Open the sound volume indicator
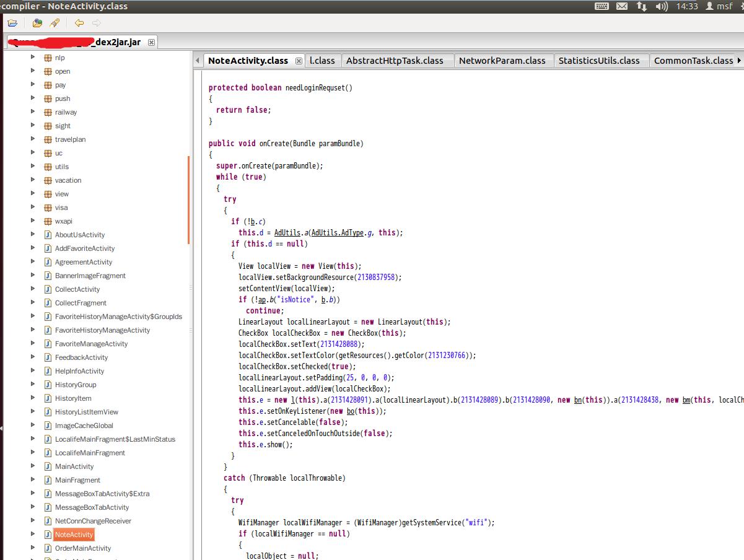This screenshot has height=560, width=744. click(662, 6)
